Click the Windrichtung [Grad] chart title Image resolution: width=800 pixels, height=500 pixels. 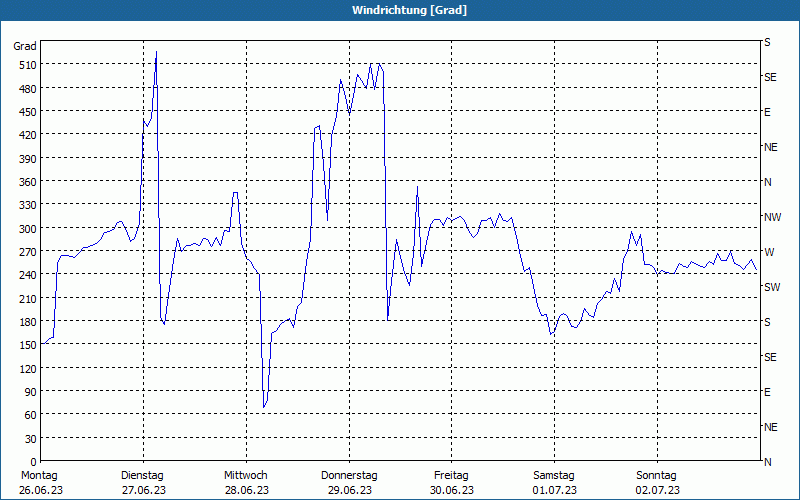409,10
